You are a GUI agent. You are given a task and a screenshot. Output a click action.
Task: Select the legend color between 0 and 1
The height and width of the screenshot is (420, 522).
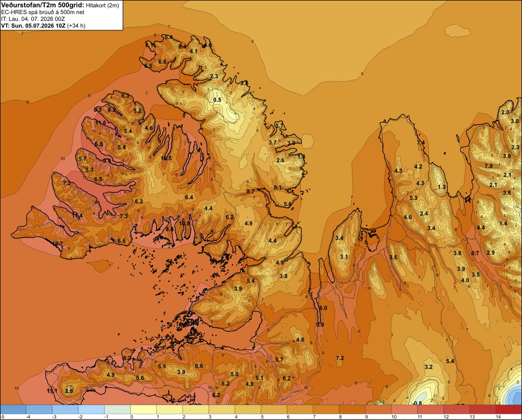[x=144, y=410]
